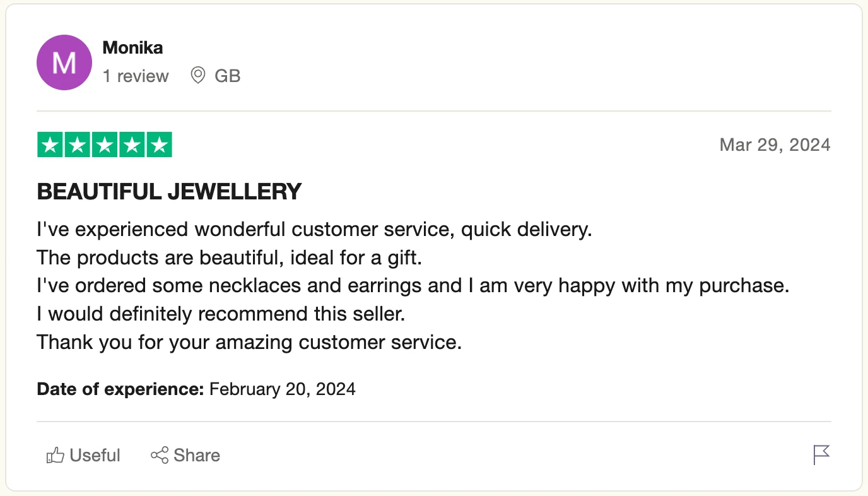Click the "I would definitely recommend this seller" line
Image resolution: width=868 pixels, height=496 pixels.
tap(220, 314)
